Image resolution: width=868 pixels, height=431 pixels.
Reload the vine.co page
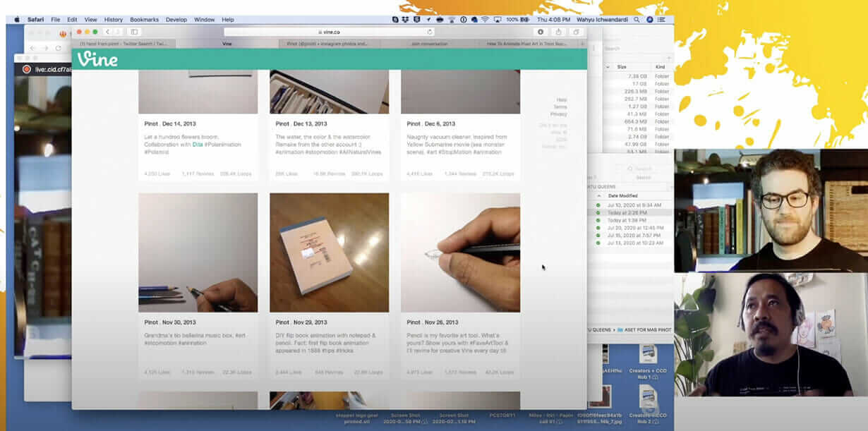click(430, 32)
